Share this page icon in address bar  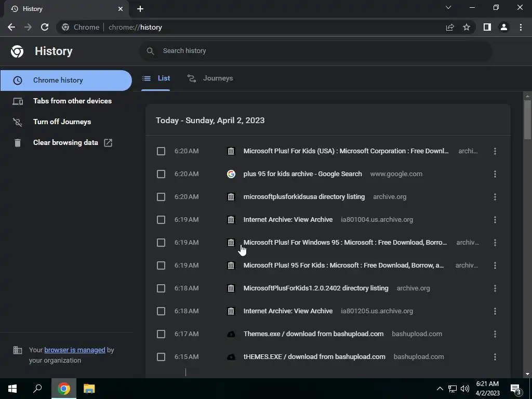[450, 27]
